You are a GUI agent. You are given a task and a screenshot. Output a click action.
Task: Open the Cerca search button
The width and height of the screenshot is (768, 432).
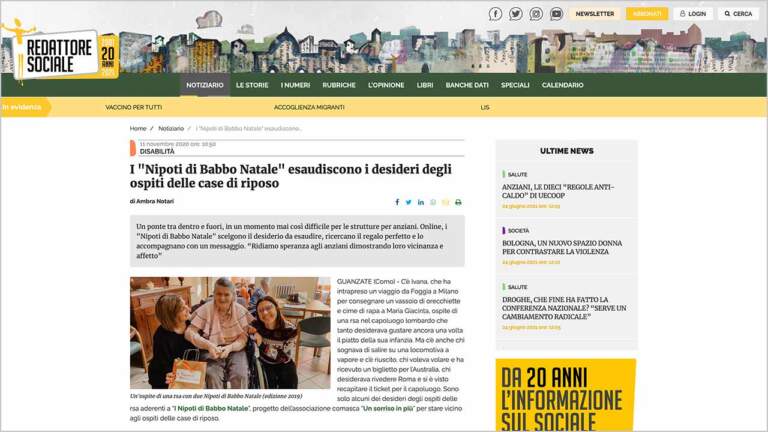click(738, 14)
